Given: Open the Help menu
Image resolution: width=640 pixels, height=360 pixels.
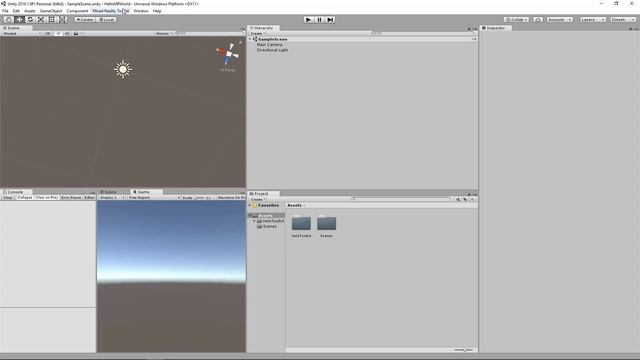Looking at the screenshot, I should [157, 11].
